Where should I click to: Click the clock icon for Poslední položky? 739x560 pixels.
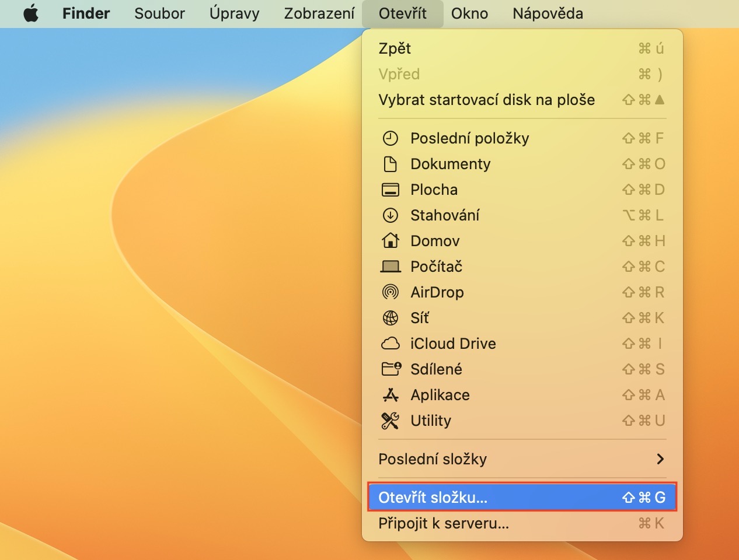[390, 138]
